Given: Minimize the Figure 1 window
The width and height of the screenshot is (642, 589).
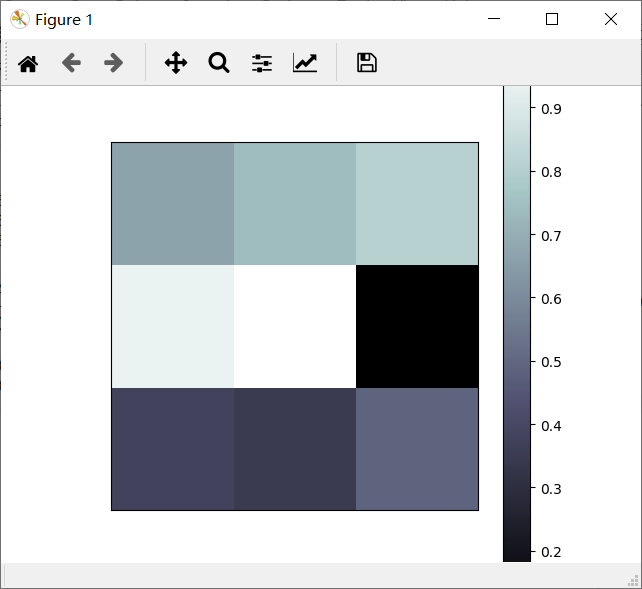Looking at the screenshot, I should 494,19.
